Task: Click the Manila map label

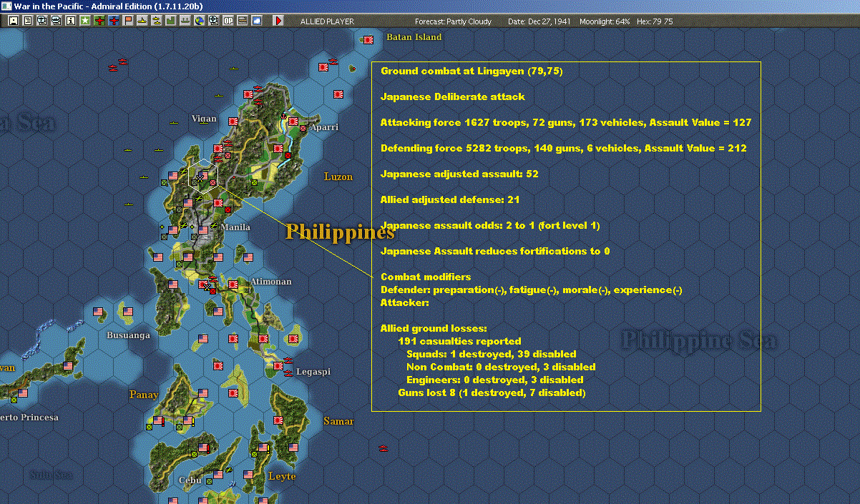Action: pyautogui.click(x=235, y=227)
